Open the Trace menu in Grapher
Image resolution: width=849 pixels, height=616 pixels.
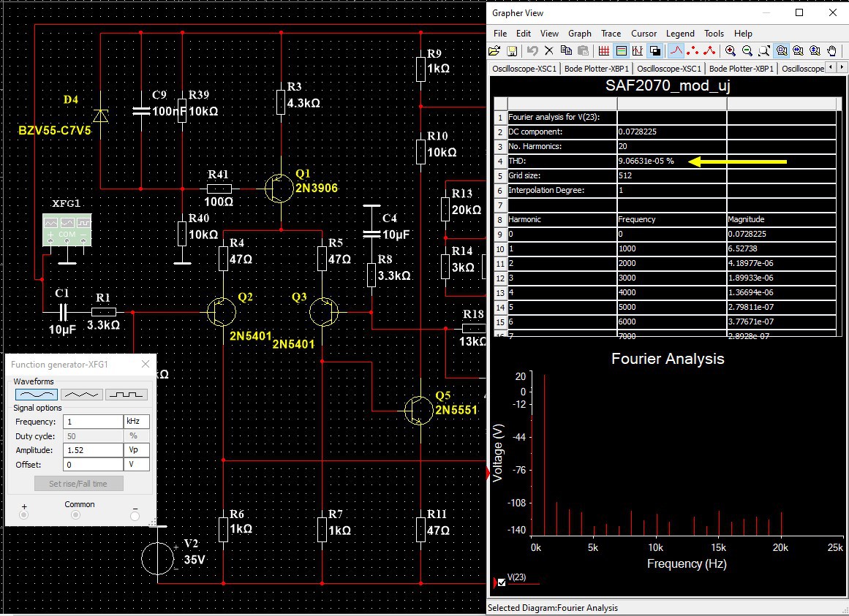[611, 34]
